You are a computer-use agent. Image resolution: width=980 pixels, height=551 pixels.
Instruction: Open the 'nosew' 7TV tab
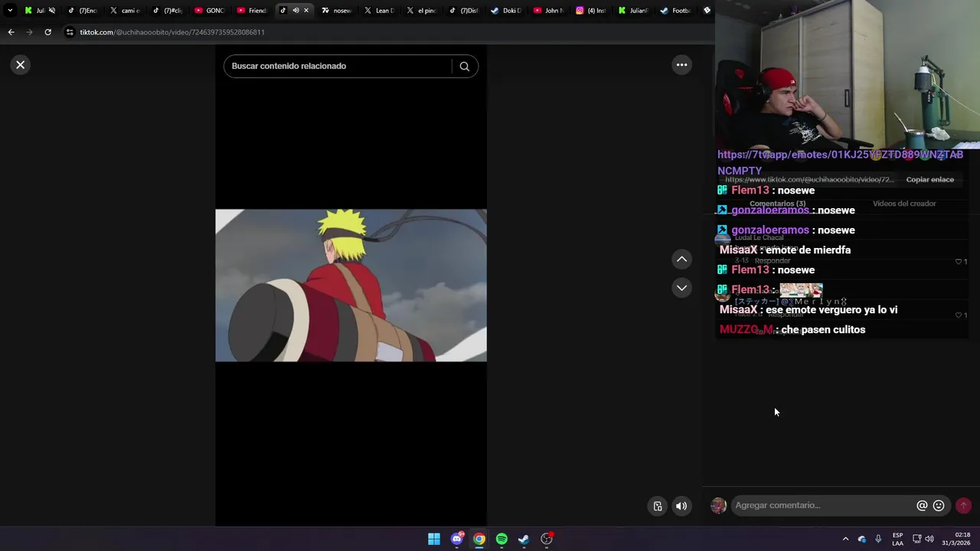[336, 11]
